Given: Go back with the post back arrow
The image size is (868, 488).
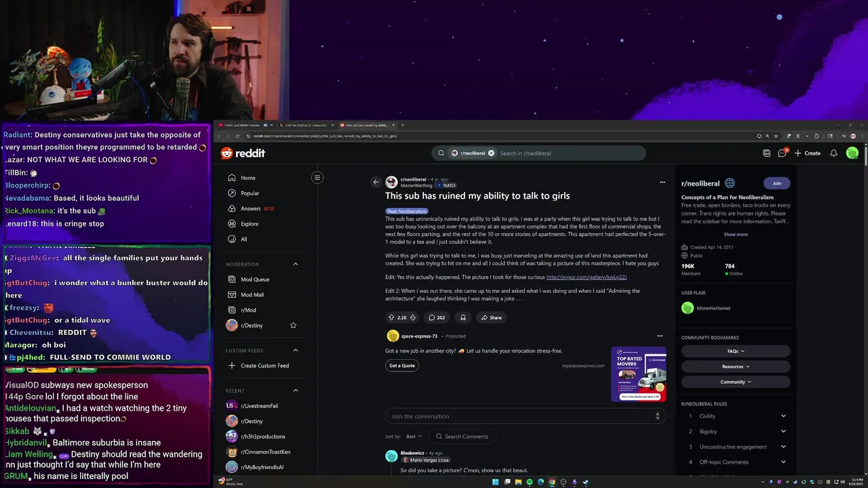Looking at the screenshot, I should [376, 182].
